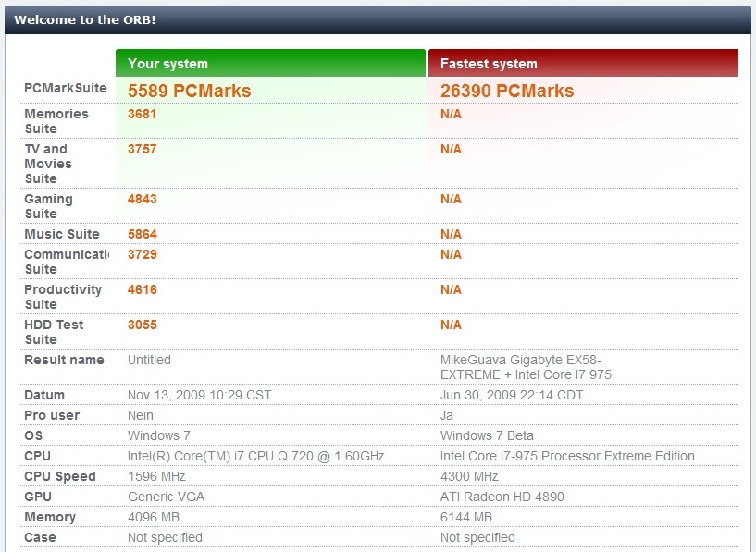
Task: Click the PCMarkSuite row label
Action: coord(66,88)
